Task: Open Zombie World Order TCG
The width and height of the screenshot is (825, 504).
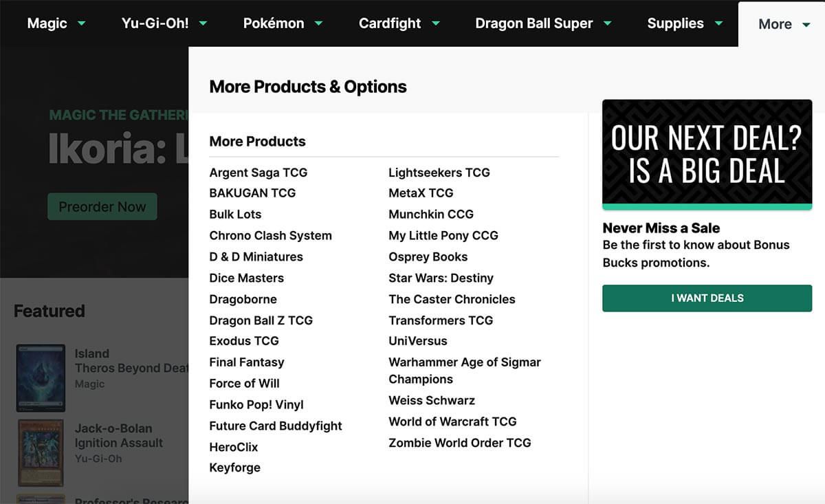Action: pos(460,443)
